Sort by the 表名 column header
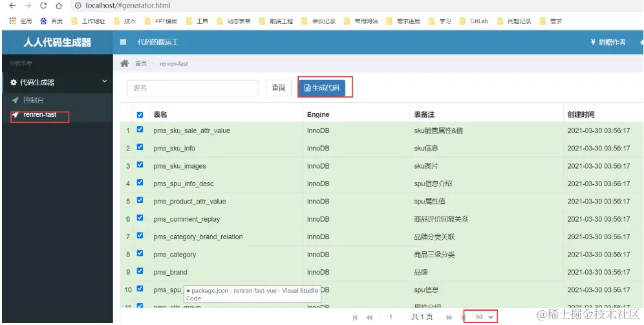The image size is (644, 325). [160, 114]
